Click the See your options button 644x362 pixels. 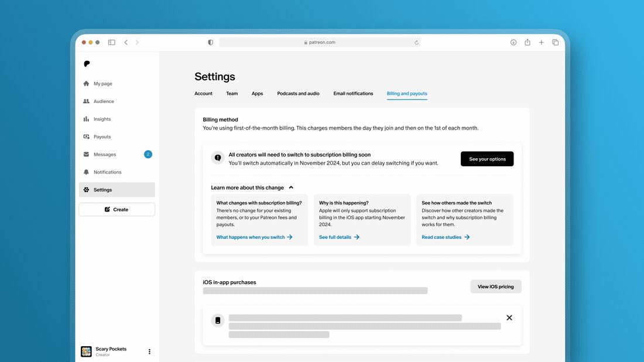click(x=487, y=159)
